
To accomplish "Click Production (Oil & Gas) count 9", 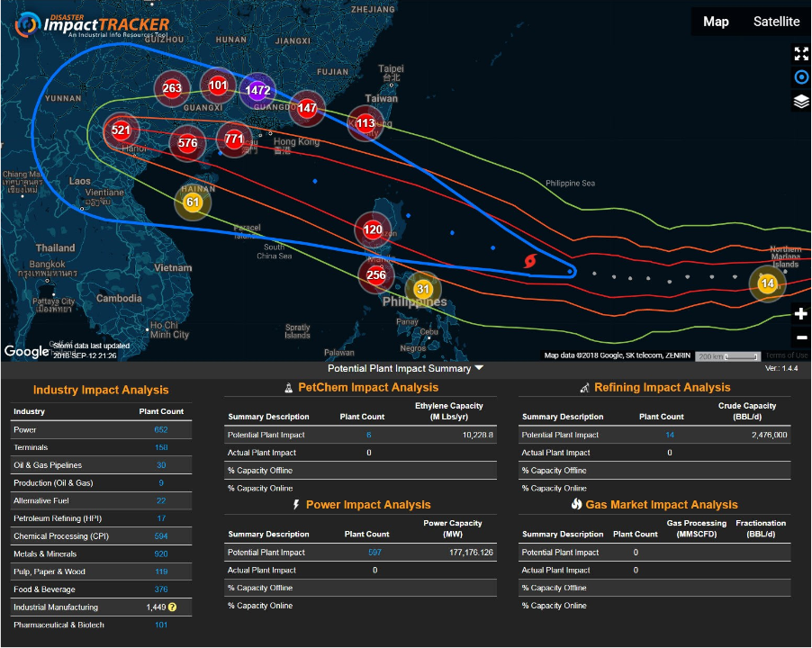I will coord(161,483).
